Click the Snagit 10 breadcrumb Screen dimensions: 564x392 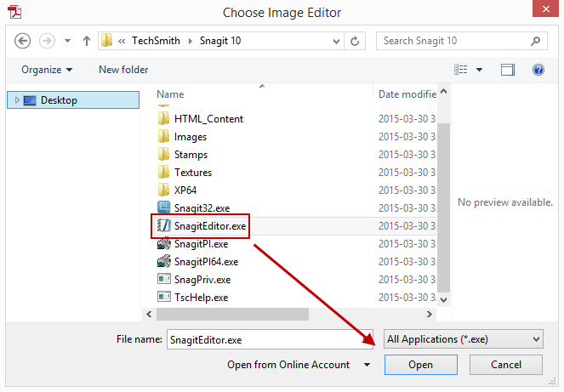click(x=220, y=41)
